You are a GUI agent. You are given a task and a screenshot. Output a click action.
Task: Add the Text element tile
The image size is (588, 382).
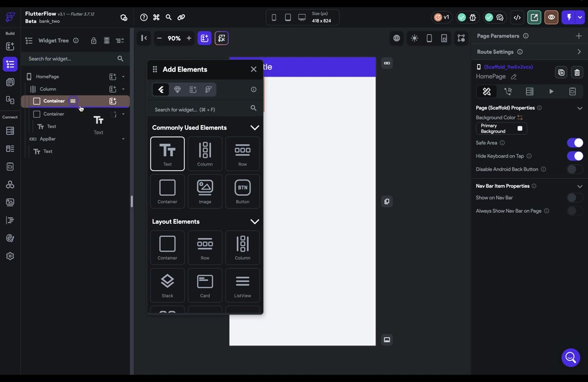167,154
